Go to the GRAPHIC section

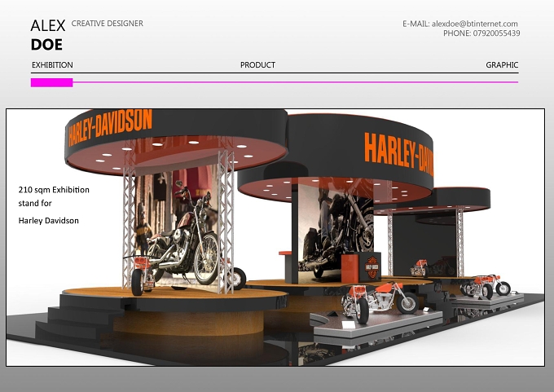point(502,65)
